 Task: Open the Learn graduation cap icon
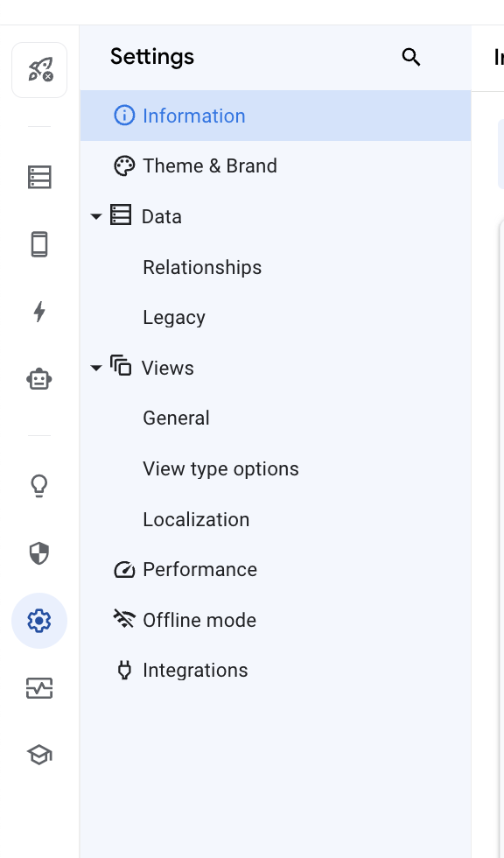[39, 755]
